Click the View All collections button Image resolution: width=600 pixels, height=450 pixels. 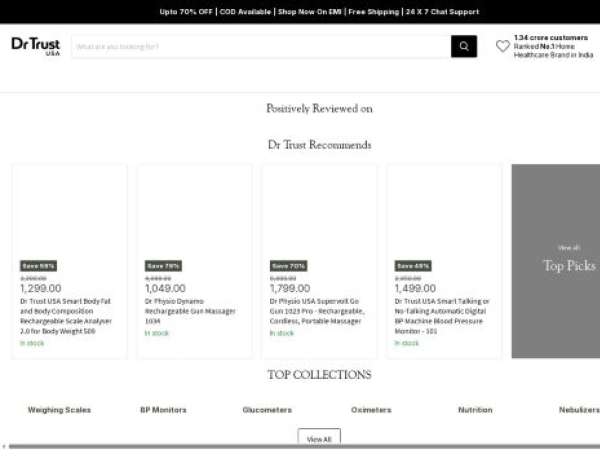coord(319,438)
